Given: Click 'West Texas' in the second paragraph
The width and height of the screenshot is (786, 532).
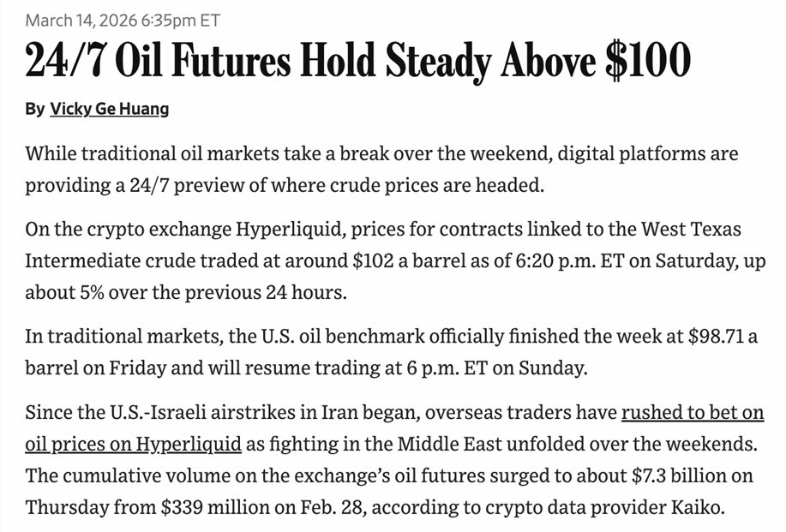Looking at the screenshot, I should pyautogui.click(x=691, y=229).
